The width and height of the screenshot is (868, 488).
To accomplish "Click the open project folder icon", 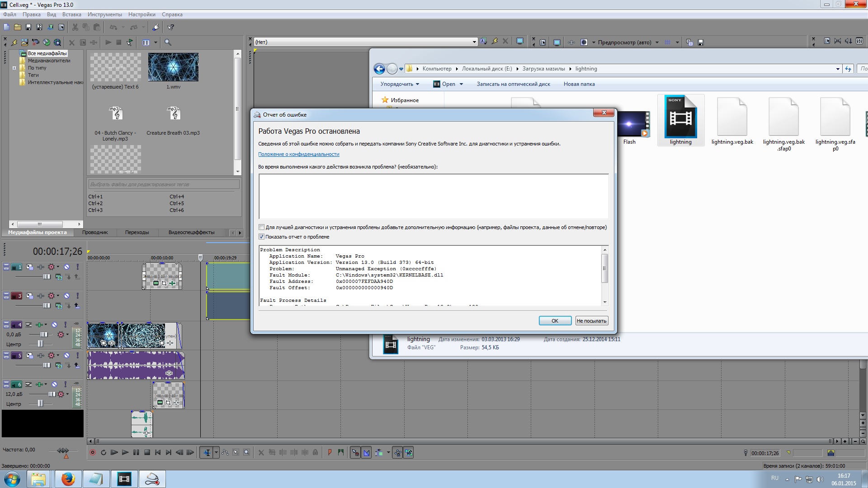I will tap(17, 28).
